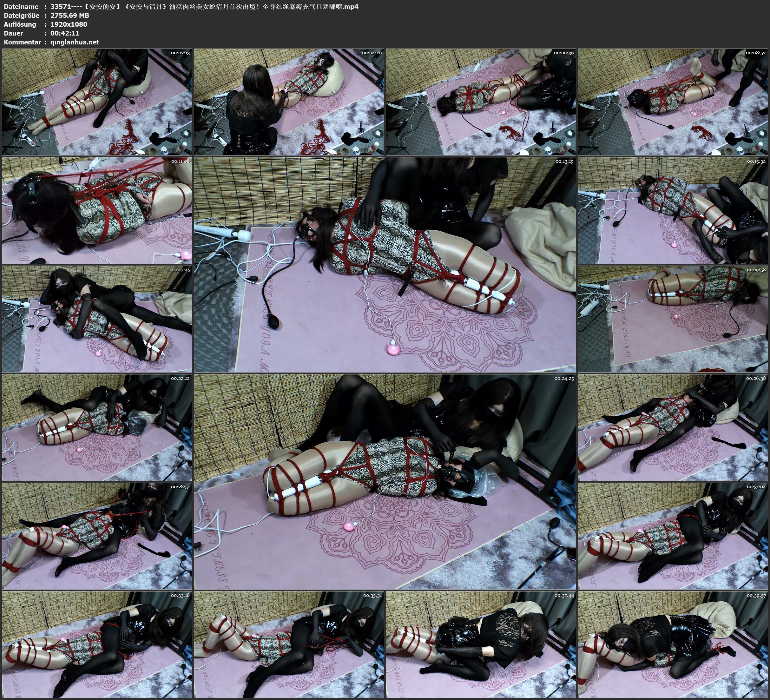Select the 00:26:38 thumbnail
Screen dimensions: 770x700
pos(673,427)
